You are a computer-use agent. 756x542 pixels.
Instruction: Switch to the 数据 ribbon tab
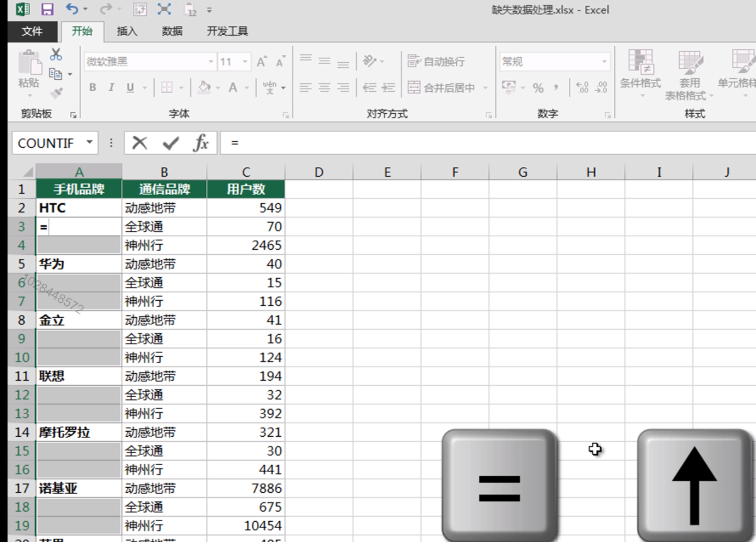[172, 29]
